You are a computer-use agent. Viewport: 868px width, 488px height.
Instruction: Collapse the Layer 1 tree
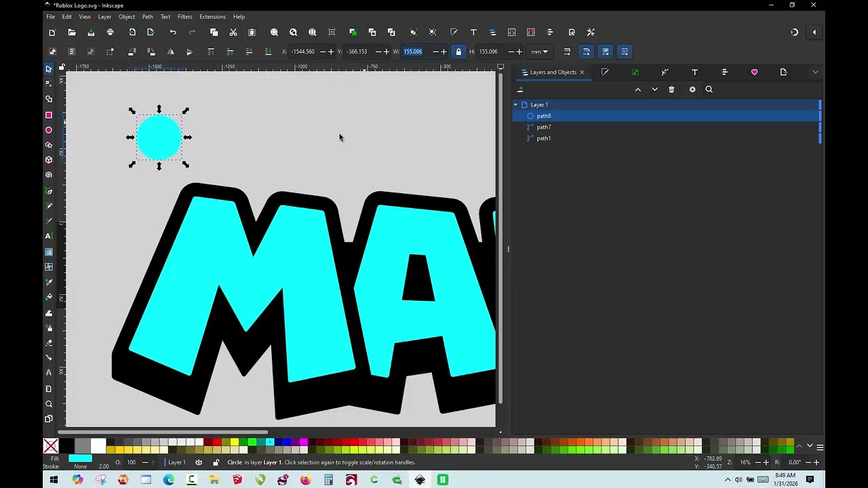point(515,104)
